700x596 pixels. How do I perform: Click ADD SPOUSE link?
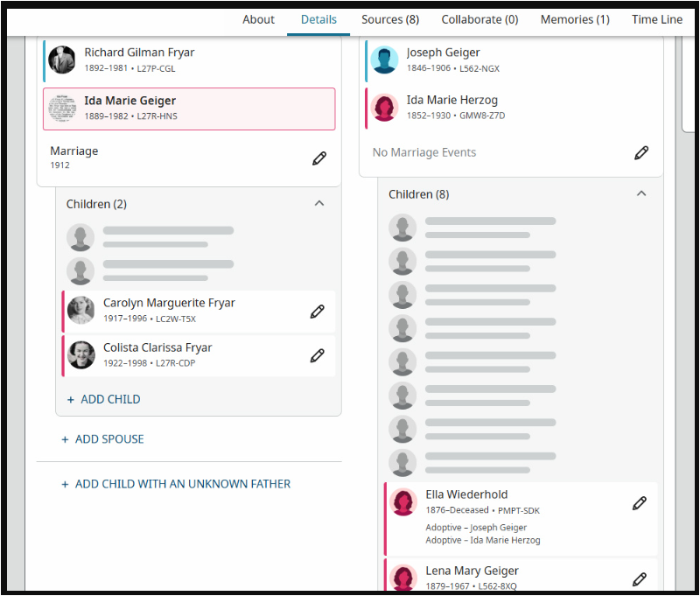pyautogui.click(x=102, y=439)
